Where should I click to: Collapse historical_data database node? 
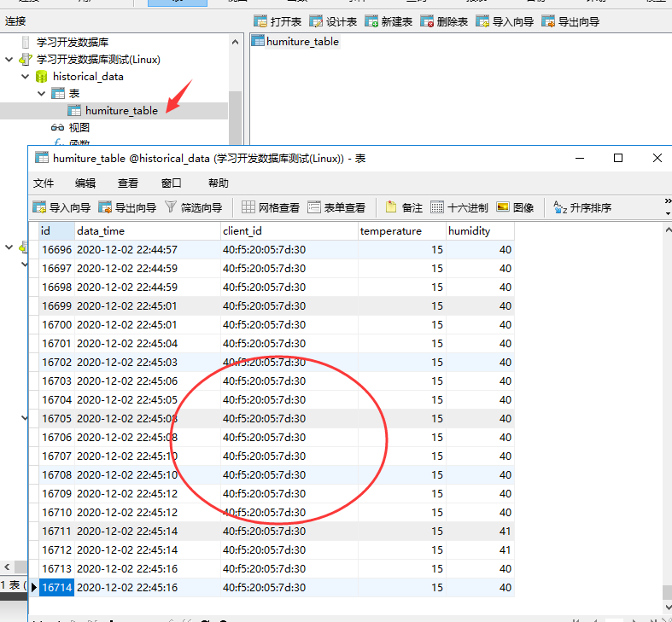click(26, 76)
